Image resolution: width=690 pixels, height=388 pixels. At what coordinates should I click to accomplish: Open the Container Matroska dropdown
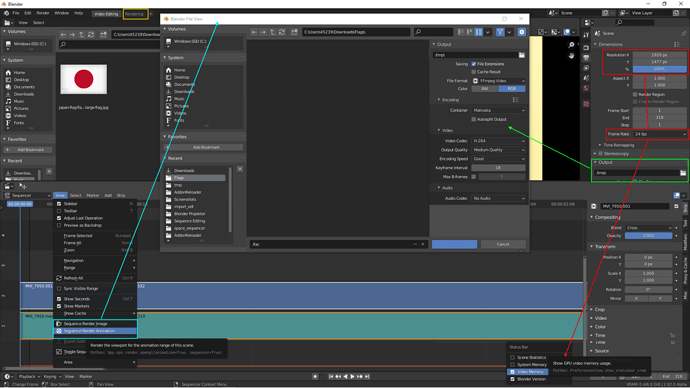pyautogui.click(x=499, y=110)
